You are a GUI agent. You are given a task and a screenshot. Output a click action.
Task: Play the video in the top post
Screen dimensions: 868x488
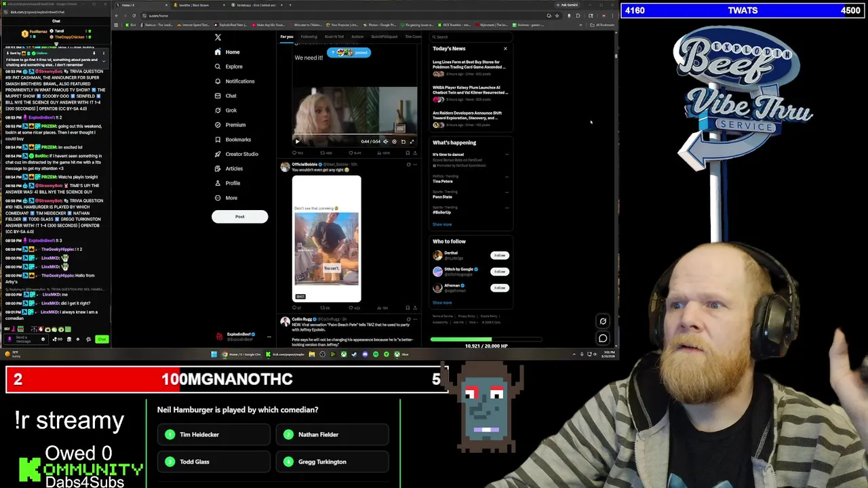[x=297, y=142]
